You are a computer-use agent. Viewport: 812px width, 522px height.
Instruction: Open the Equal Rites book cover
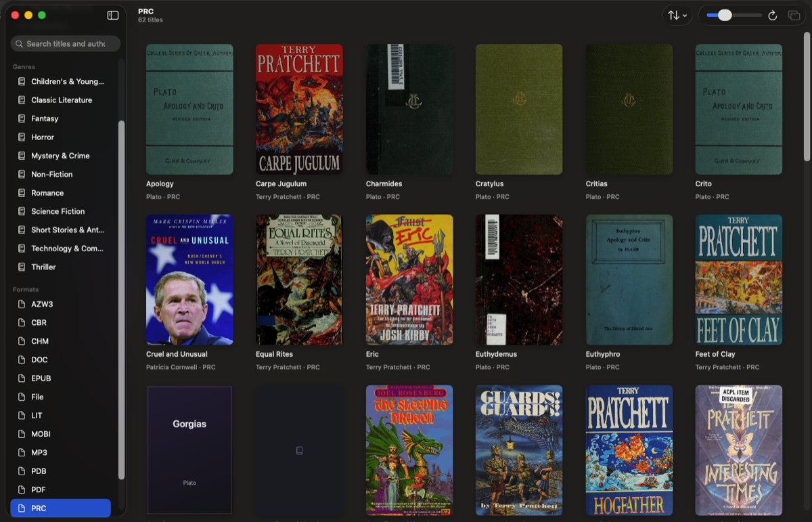pos(299,280)
